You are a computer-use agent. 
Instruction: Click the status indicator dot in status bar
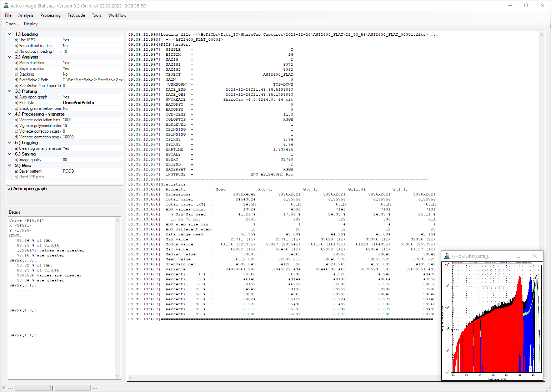coord(4,388)
